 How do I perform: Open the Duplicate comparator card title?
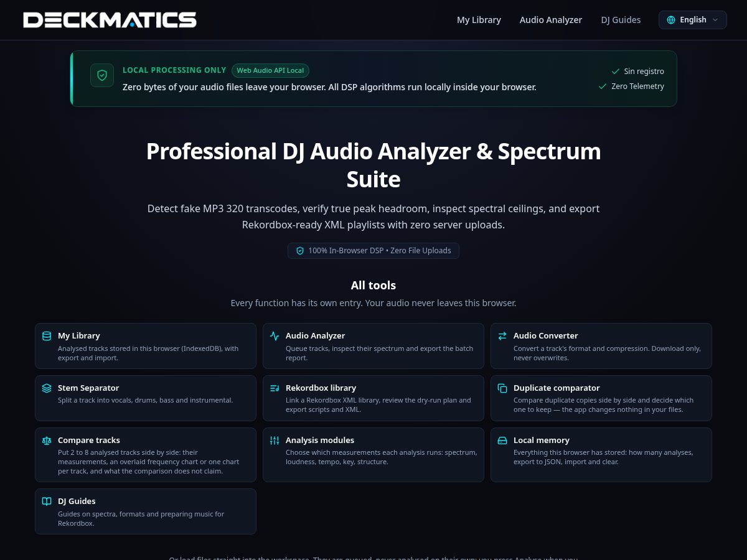point(557,388)
